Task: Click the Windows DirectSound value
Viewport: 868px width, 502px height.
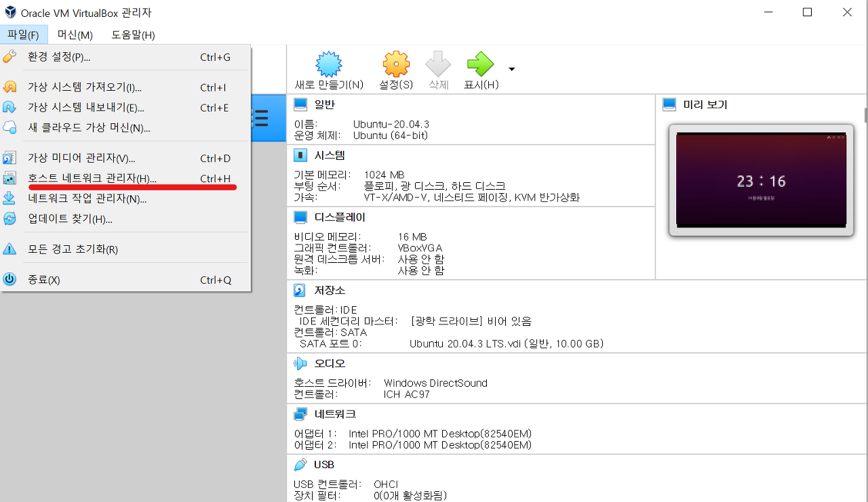Action: (435, 383)
